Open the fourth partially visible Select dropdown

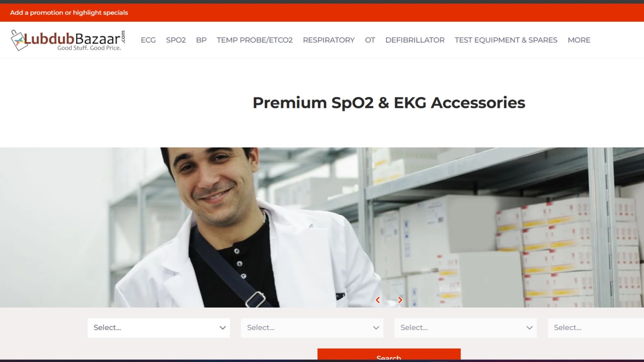point(596,328)
